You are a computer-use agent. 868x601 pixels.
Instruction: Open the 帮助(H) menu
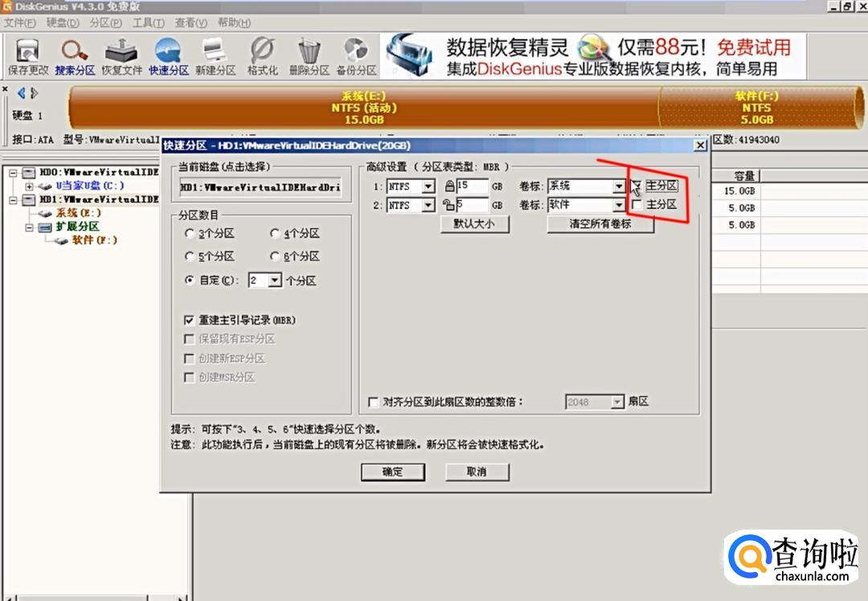coord(234,22)
